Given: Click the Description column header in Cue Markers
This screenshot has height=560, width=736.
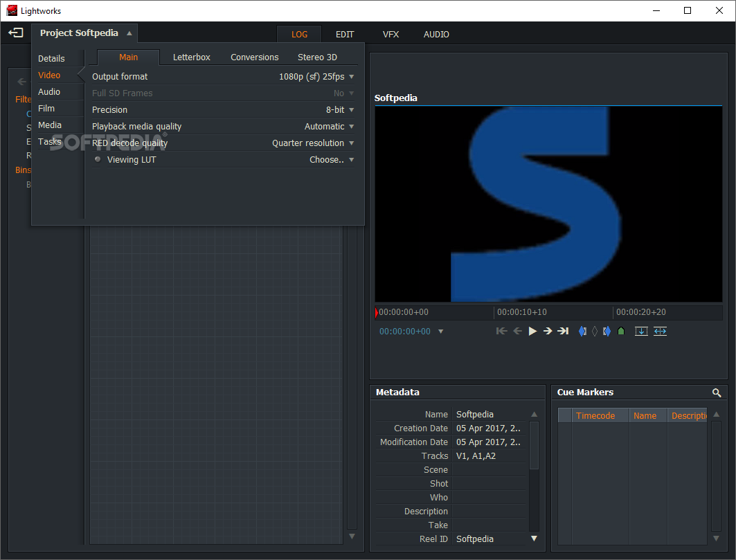Looking at the screenshot, I should (x=688, y=415).
